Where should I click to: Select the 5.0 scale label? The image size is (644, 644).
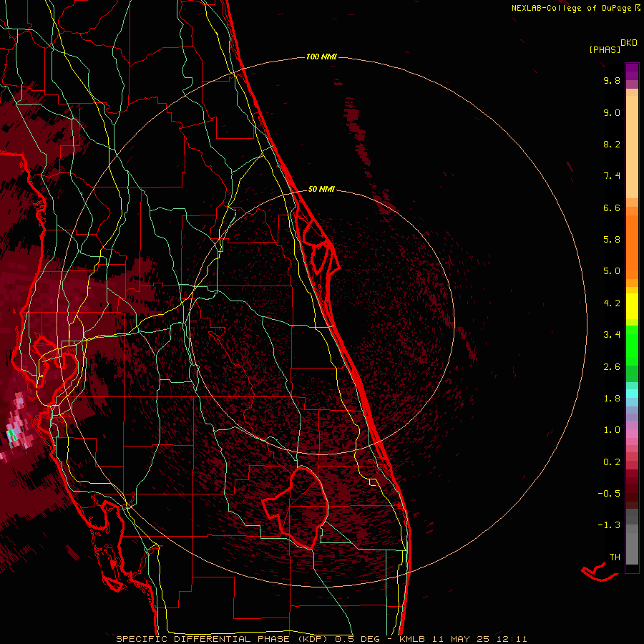pos(612,271)
